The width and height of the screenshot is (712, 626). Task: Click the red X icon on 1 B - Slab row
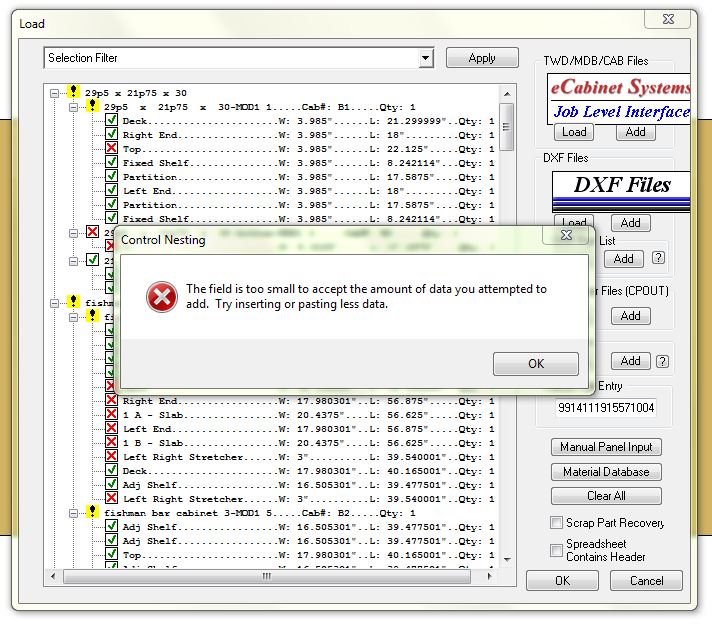111,443
